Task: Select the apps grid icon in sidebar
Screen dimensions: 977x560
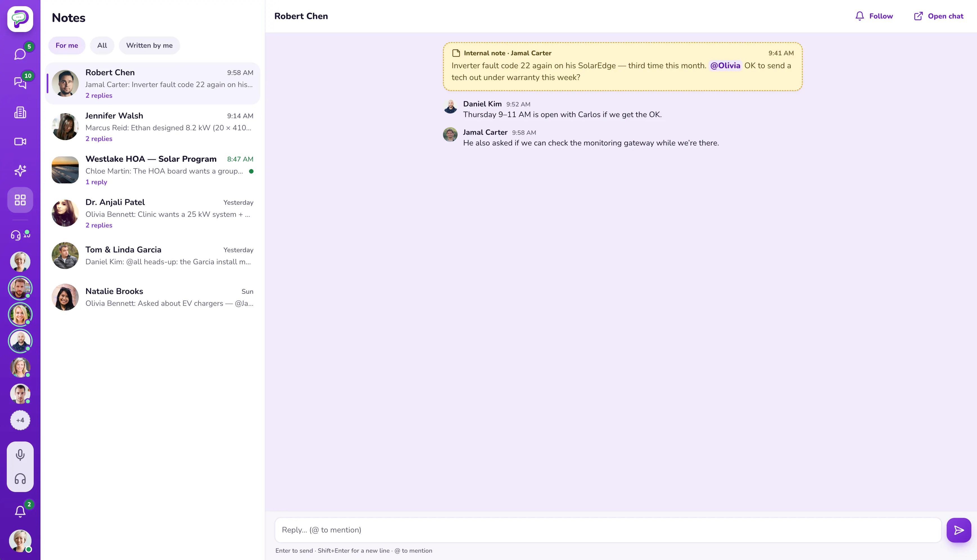Action: (20, 200)
